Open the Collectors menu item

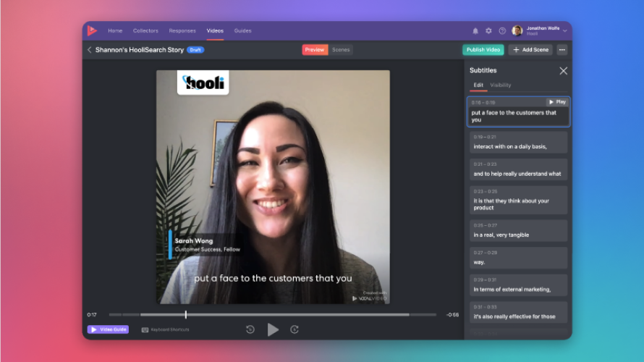click(145, 31)
